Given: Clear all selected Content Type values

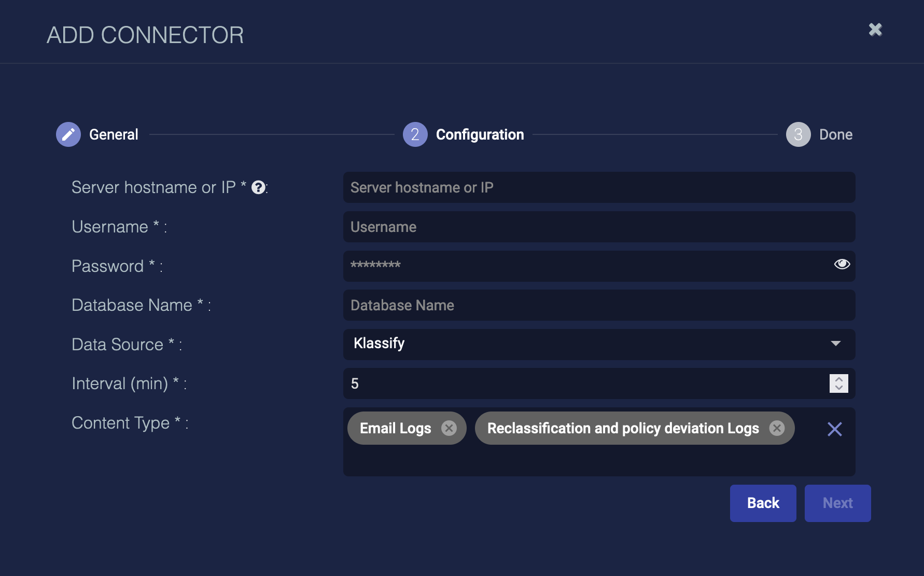Looking at the screenshot, I should (x=834, y=429).
